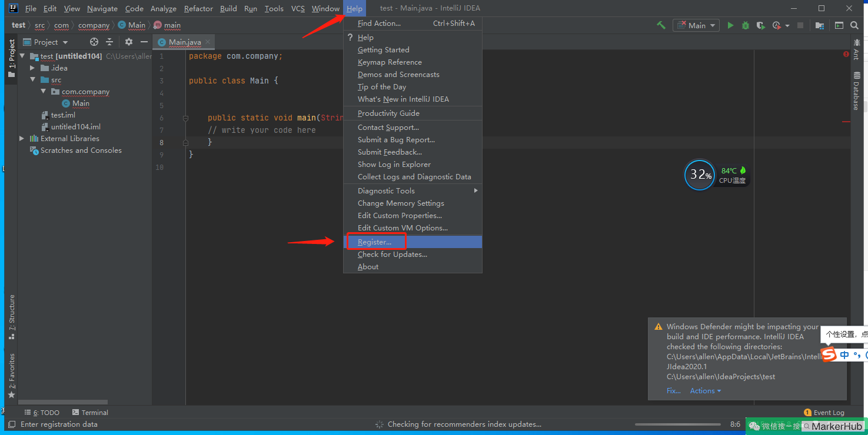The width and height of the screenshot is (868, 435).
Task: Open the File menu
Action: click(x=31, y=8)
